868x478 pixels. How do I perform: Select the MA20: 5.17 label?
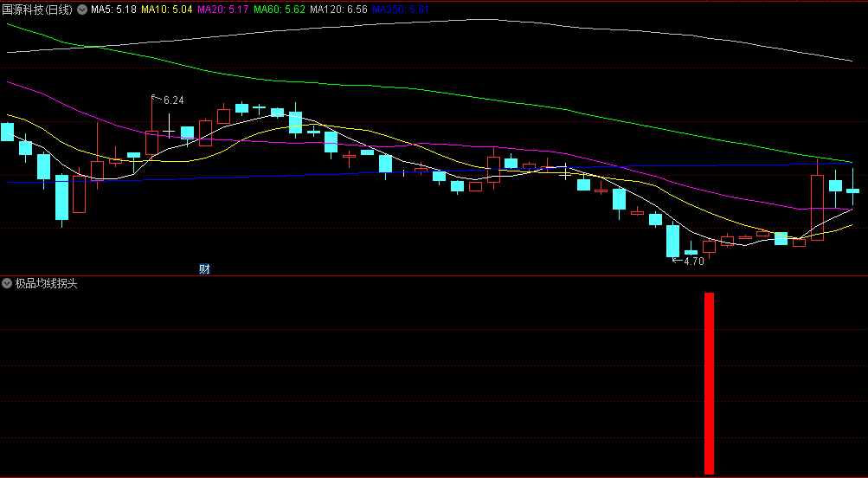tap(223, 10)
